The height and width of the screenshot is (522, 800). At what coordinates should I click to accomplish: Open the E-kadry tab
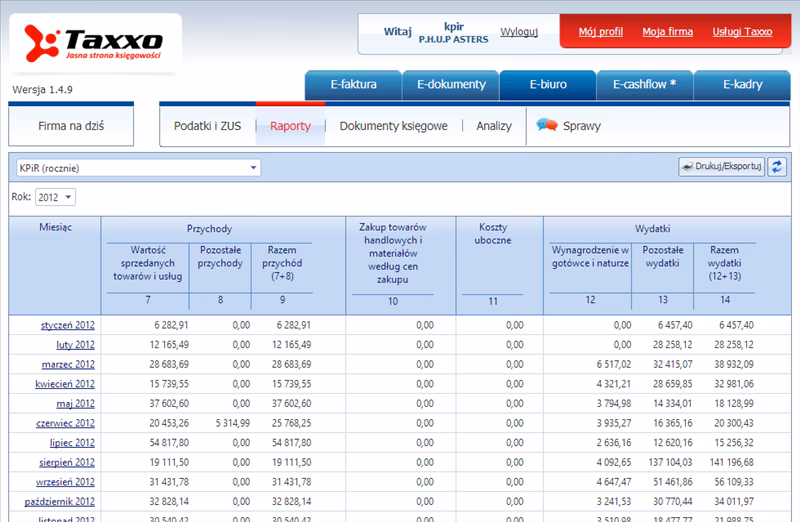[x=742, y=85]
